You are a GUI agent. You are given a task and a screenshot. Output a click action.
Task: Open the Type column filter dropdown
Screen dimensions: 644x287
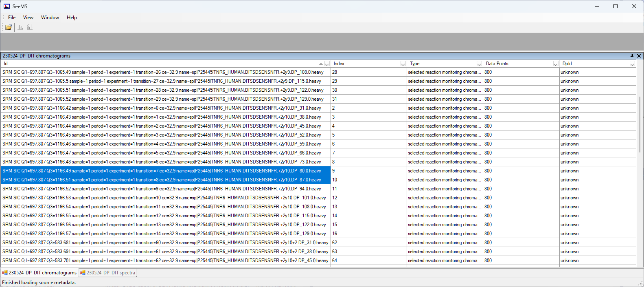[x=479, y=64]
